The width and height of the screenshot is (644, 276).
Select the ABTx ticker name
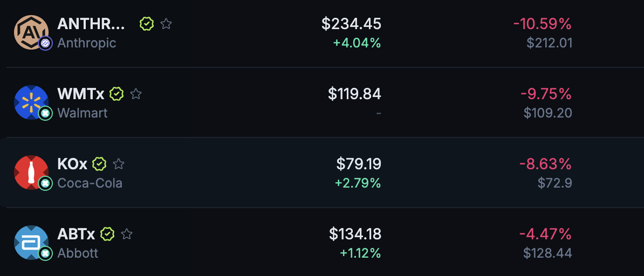tap(76, 234)
